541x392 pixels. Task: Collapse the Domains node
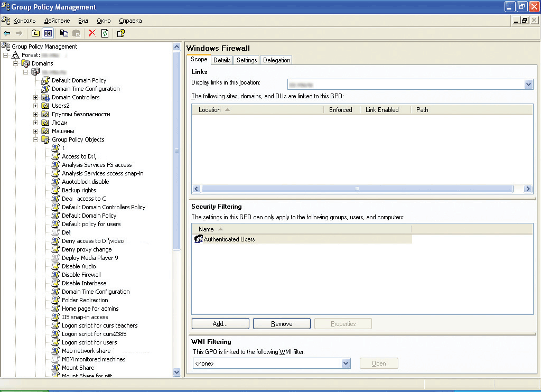point(15,63)
